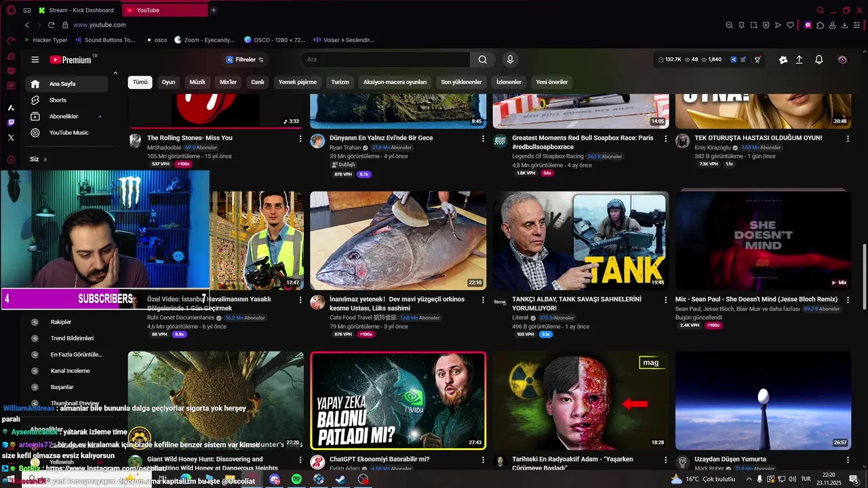The image size is (868, 488).
Task: Open the account avatar menu
Action: point(842,60)
